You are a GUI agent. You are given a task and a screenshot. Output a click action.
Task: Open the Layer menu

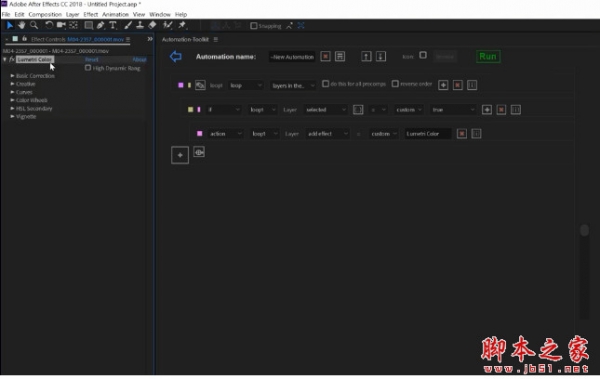point(72,15)
